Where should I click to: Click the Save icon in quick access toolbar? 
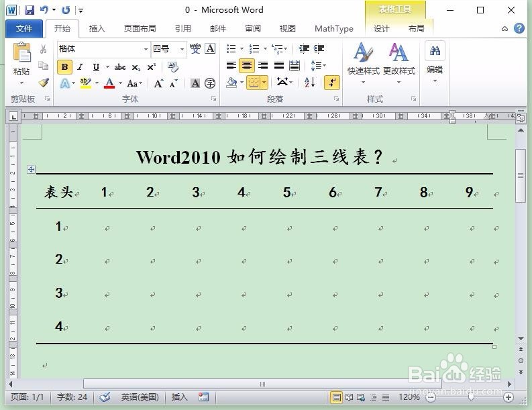(30, 10)
